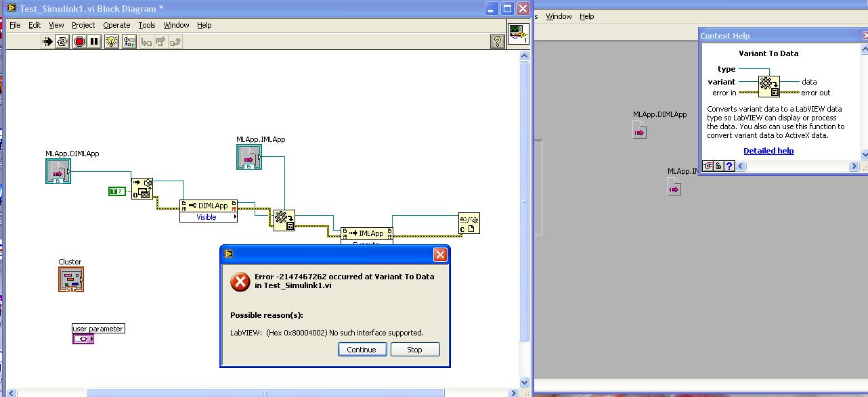The height and width of the screenshot is (397, 868).
Task: Click block diagram horizontal scrollbar thumb
Action: [265, 393]
